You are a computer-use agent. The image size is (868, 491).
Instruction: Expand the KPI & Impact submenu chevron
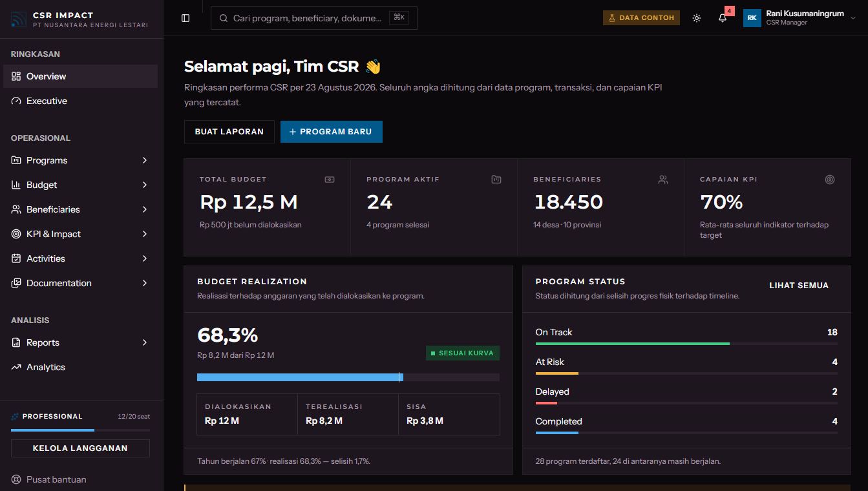145,234
